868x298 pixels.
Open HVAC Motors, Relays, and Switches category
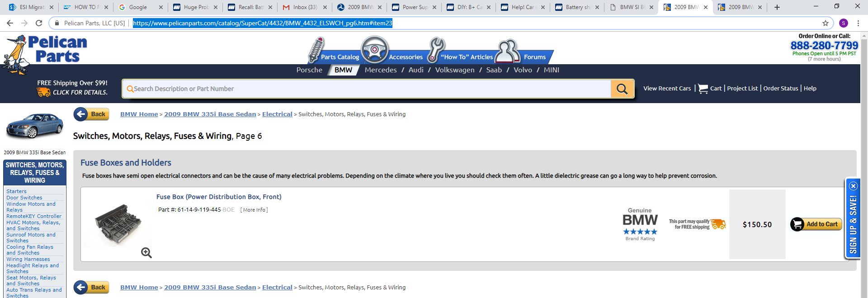(x=33, y=226)
